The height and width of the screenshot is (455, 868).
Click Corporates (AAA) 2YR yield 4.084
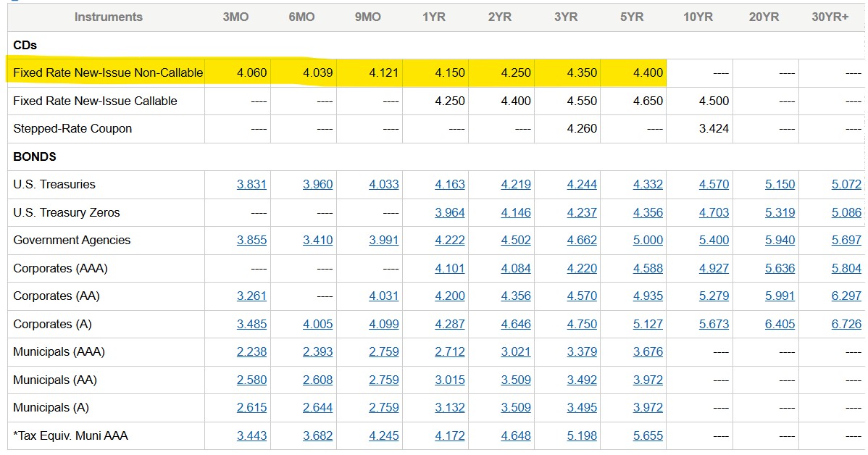(x=516, y=269)
